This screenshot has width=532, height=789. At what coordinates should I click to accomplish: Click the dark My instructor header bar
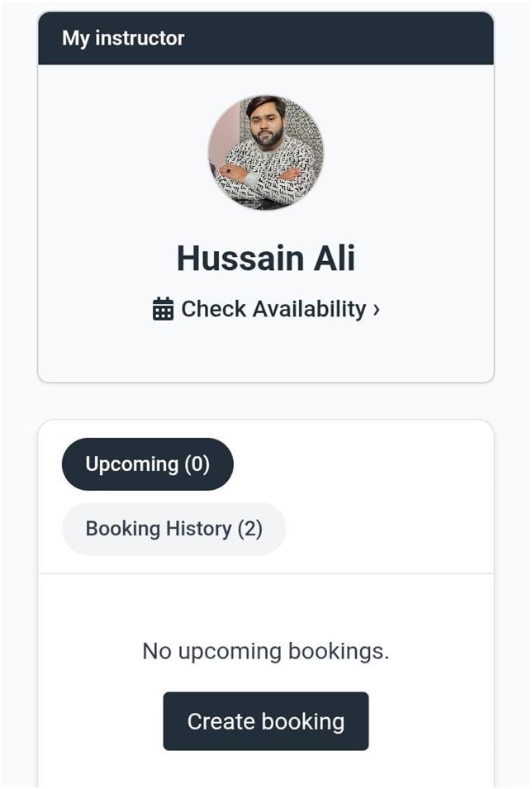(x=330, y=38)
